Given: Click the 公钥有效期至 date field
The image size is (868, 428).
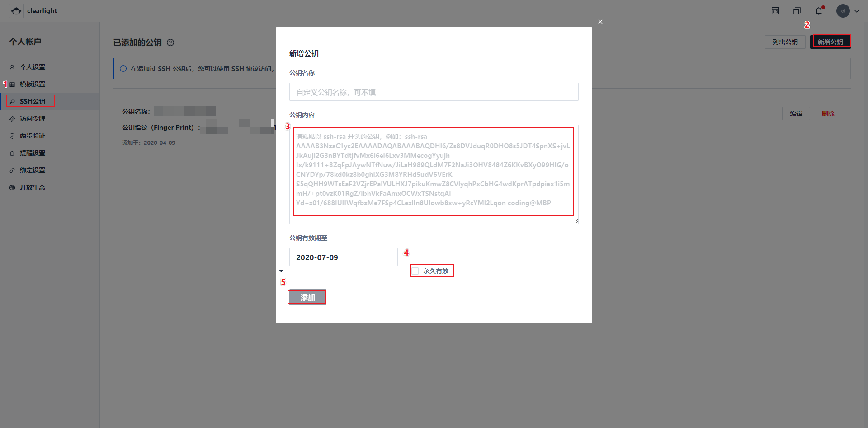Looking at the screenshot, I should click(x=344, y=257).
